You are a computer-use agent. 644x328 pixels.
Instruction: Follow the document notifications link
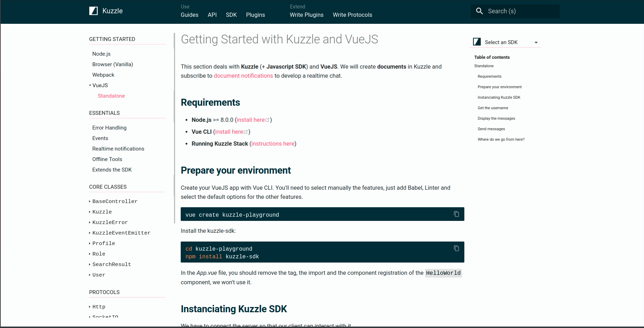click(243, 76)
